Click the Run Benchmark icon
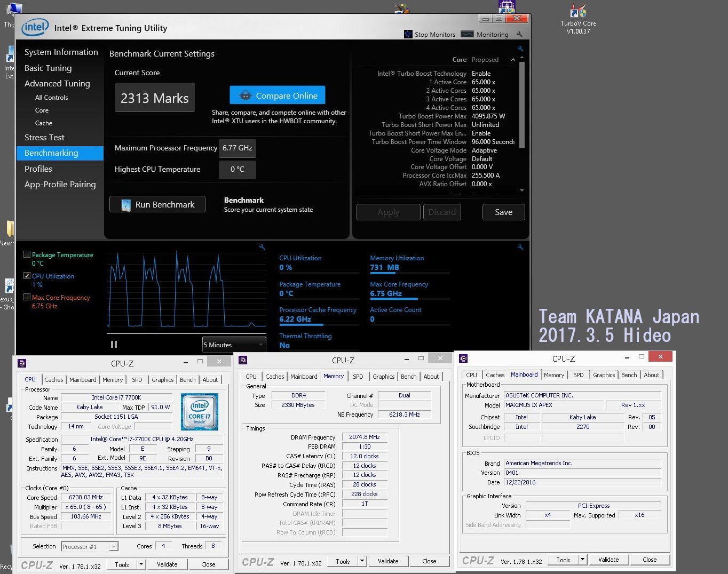The height and width of the screenshot is (574, 728). (x=126, y=205)
